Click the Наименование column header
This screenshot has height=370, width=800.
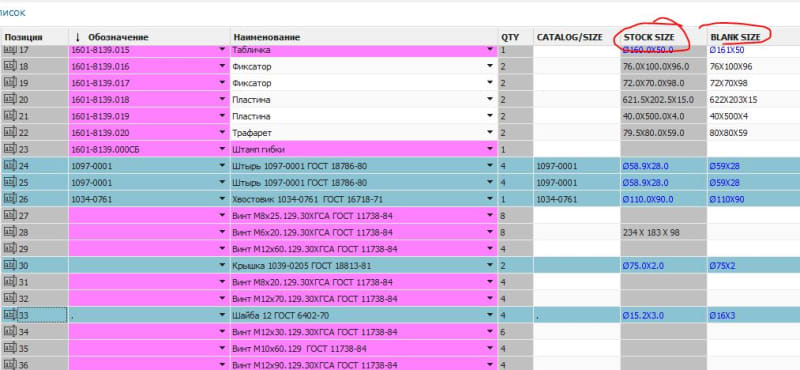(x=364, y=37)
